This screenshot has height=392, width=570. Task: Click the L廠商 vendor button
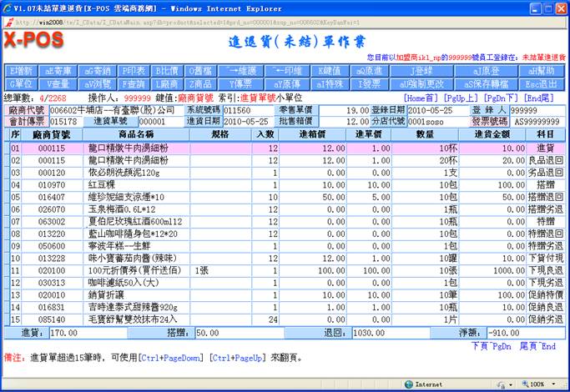167,84
